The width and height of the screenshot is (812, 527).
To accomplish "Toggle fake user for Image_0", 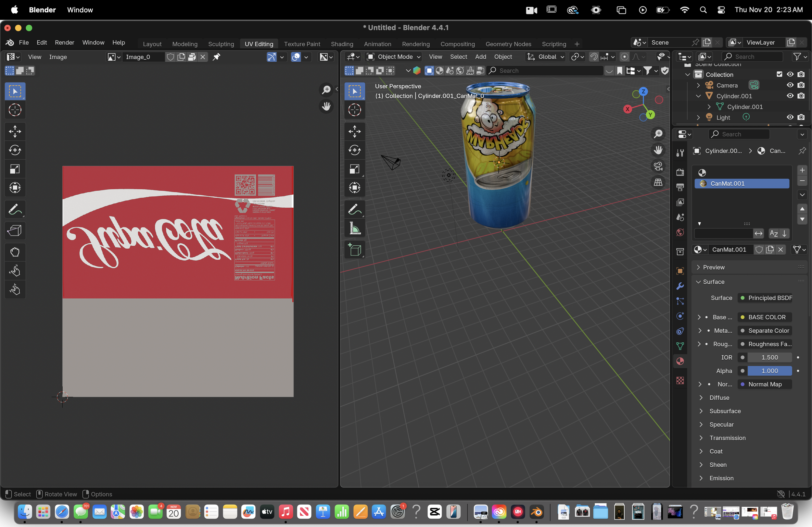I will point(170,57).
